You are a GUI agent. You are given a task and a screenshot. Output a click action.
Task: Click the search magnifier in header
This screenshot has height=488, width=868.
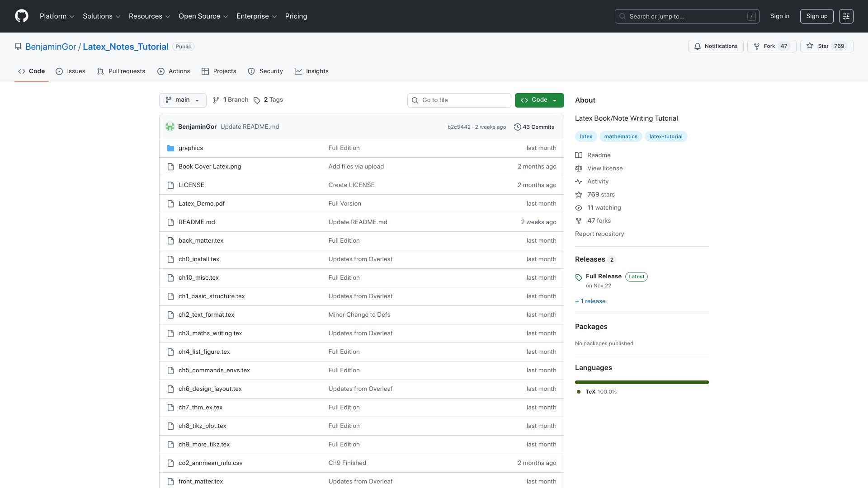(623, 16)
